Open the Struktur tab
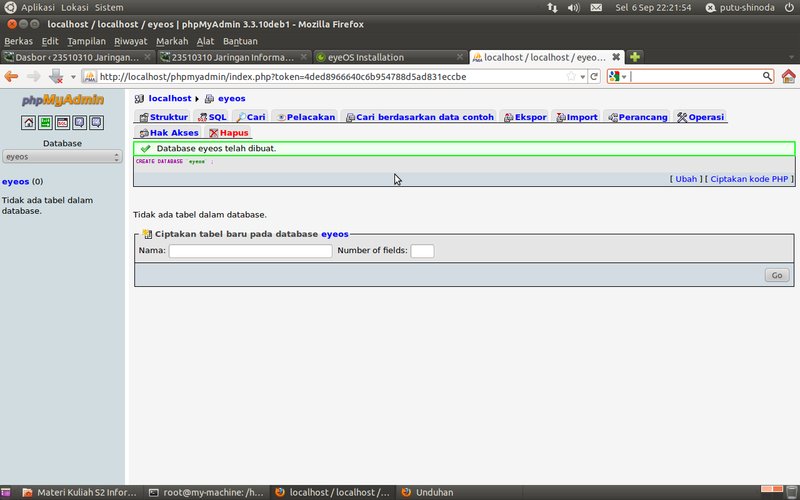800x500 pixels. point(163,117)
